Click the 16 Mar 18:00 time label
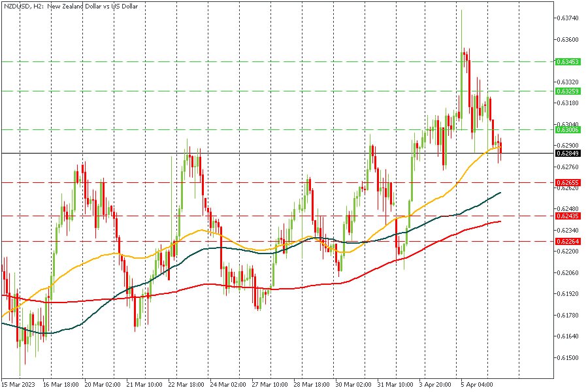 click(61, 385)
